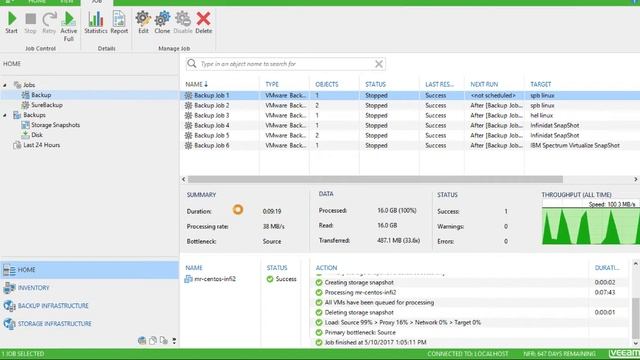The width and height of the screenshot is (640, 360).
Task: Switch to the Job ribbon tab
Action: 97,2
